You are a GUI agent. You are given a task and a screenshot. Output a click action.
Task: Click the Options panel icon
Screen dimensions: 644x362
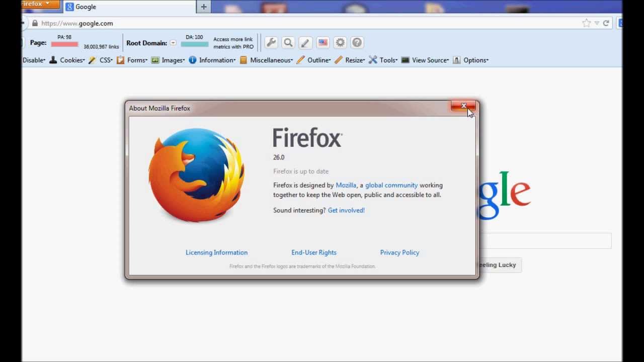point(456,60)
